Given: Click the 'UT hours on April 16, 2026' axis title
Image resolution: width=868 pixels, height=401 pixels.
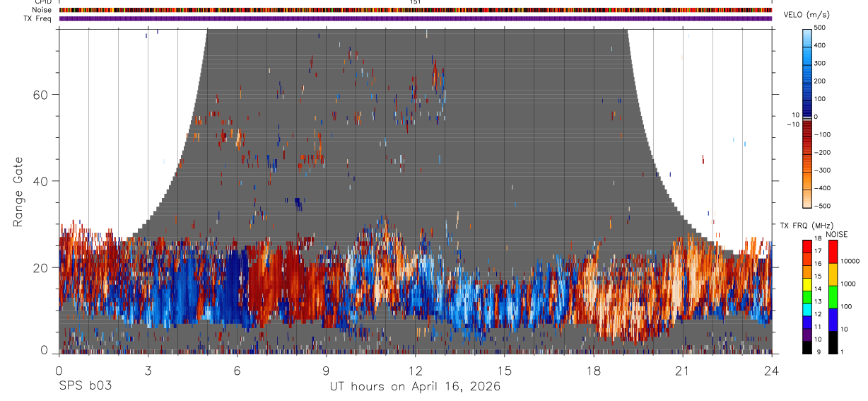Looking at the screenshot, I should point(415,387).
